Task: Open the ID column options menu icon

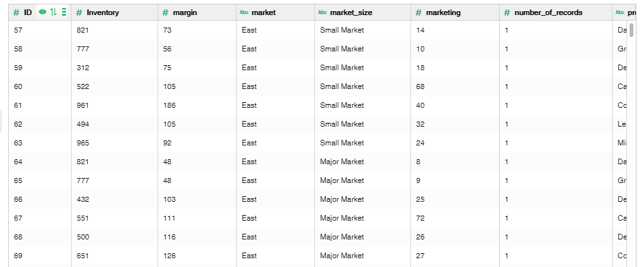Action: pyautogui.click(x=64, y=13)
